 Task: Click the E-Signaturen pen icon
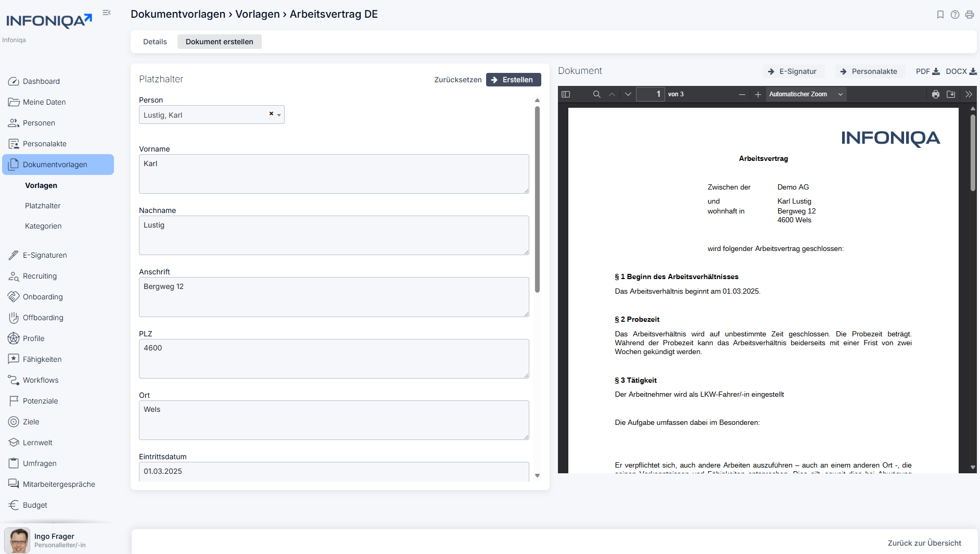[14, 255]
